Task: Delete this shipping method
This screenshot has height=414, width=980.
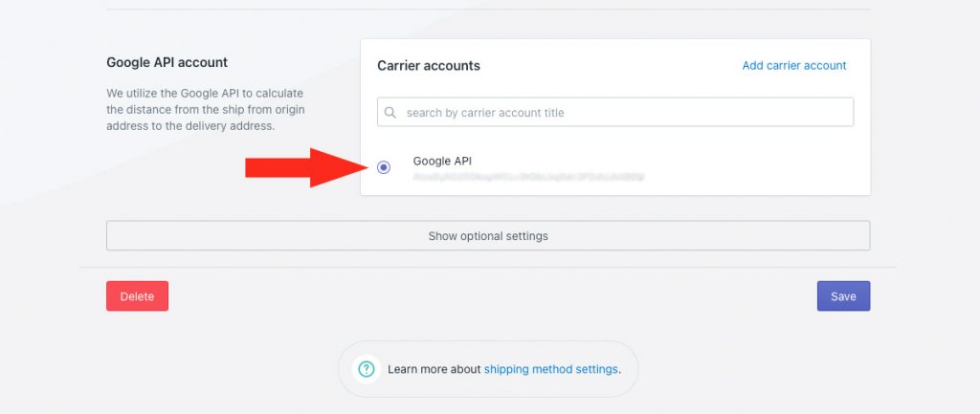Action: pos(137,296)
